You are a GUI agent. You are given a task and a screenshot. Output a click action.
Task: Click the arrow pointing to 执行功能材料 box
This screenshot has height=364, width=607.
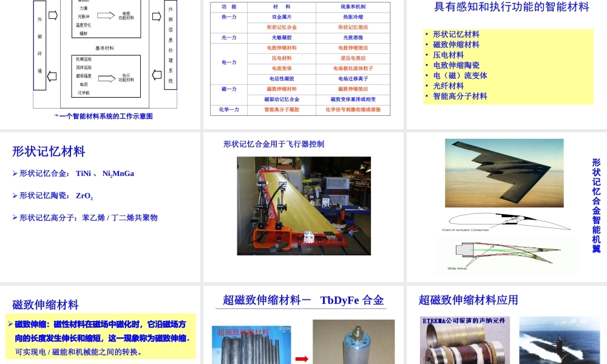[106, 79]
